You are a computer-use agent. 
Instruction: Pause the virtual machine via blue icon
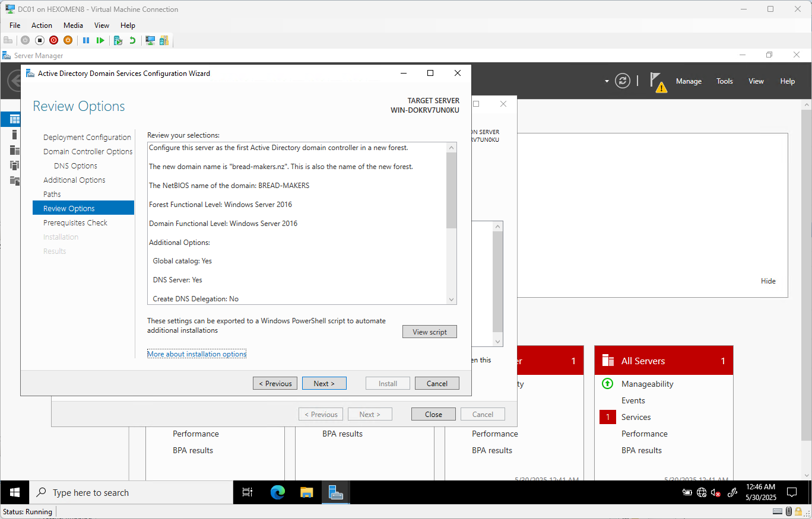coord(86,40)
